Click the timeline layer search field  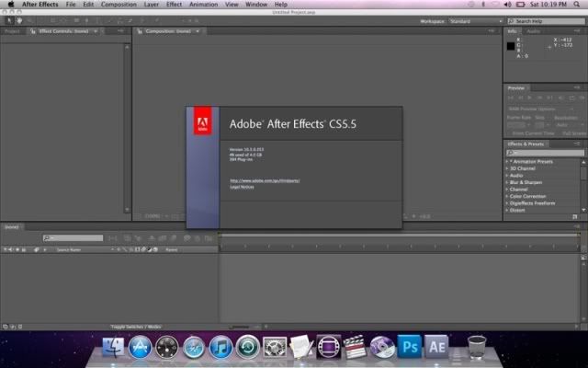click(73, 238)
